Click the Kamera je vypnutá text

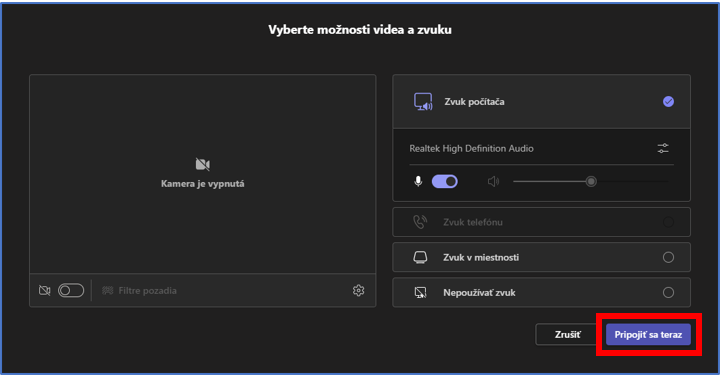pyautogui.click(x=203, y=184)
